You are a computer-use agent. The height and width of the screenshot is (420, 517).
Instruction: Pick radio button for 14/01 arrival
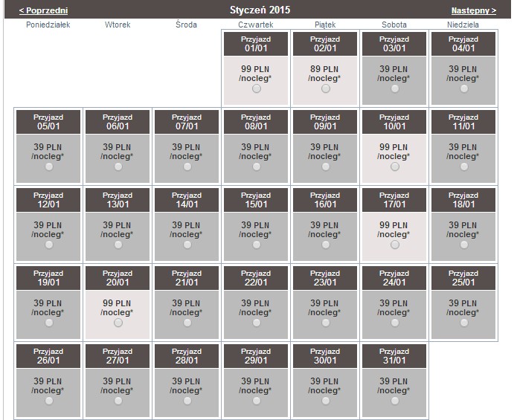click(x=187, y=245)
